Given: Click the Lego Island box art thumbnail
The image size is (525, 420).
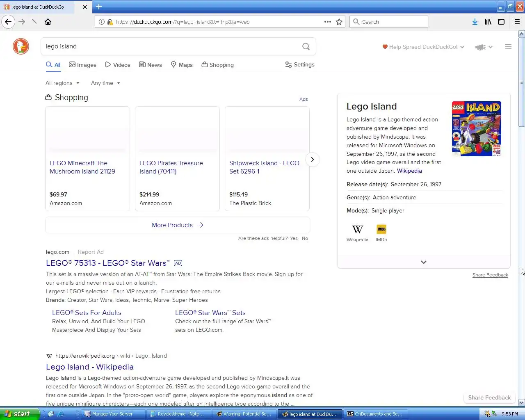Looking at the screenshot, I should (477, 129).
